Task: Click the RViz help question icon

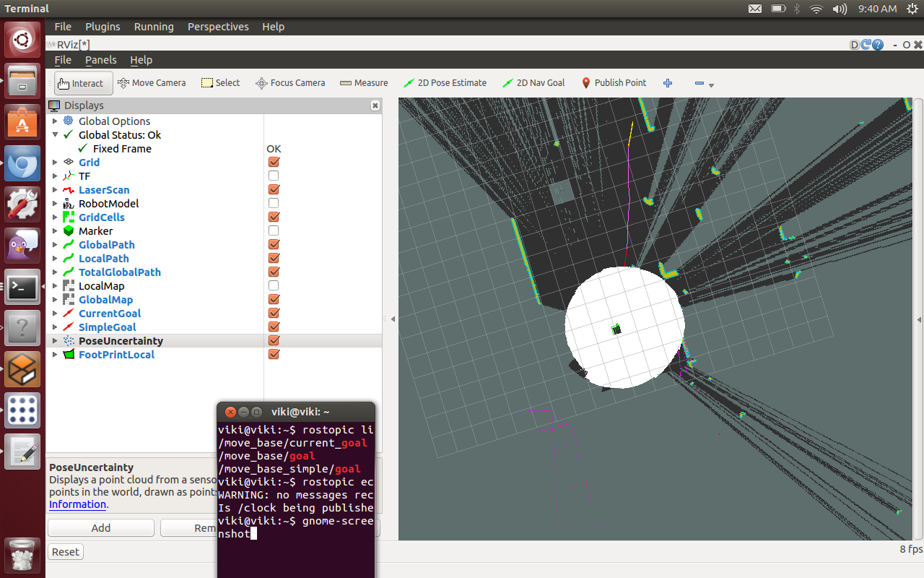Action: tap(878, 45)
